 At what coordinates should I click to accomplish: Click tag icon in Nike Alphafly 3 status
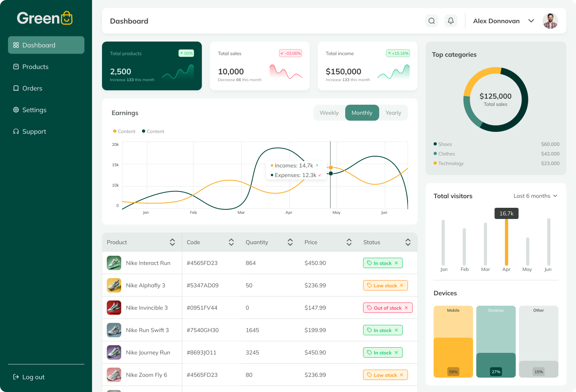370,285
